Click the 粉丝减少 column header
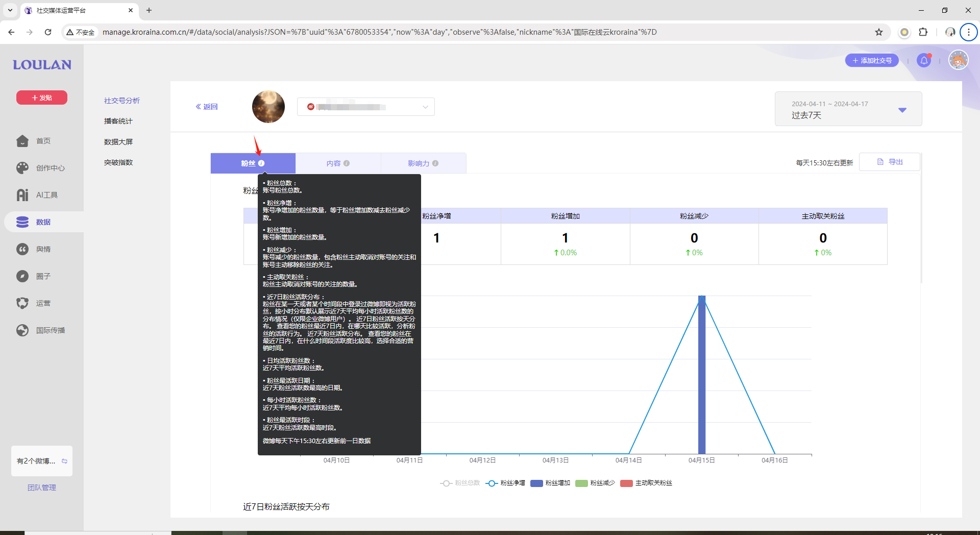 pos(694,216)
